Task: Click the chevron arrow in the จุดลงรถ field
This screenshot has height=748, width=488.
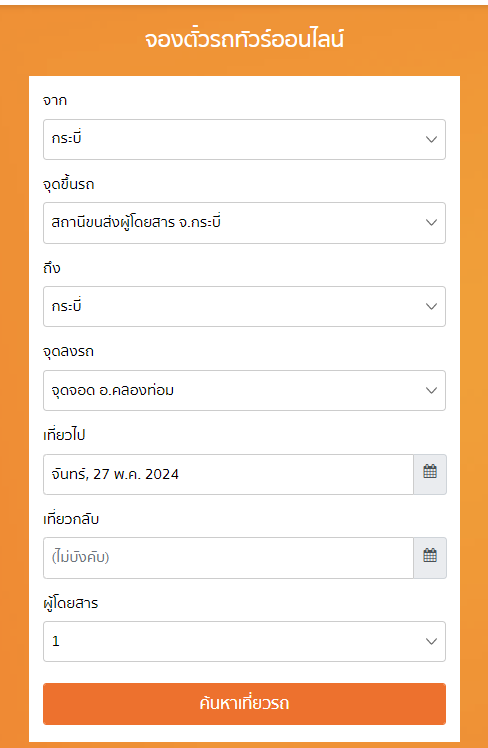Action: [431, 391]
